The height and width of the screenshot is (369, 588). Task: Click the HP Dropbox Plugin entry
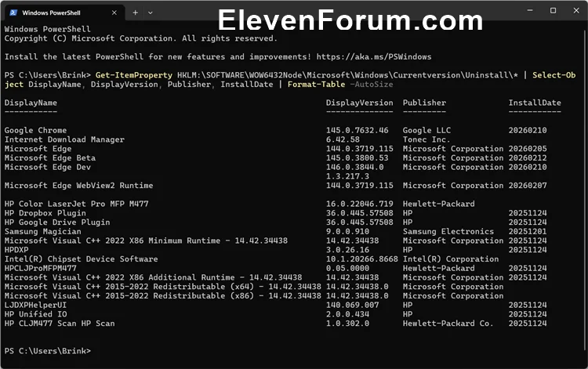pyautogui.click(x=45, y=213)
